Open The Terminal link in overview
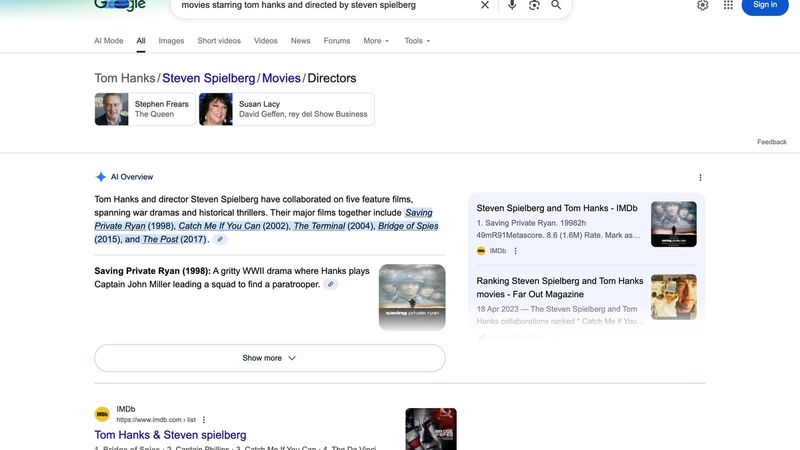Image resolution: width=800 pixels, height=450 pixels. (319, 226)
